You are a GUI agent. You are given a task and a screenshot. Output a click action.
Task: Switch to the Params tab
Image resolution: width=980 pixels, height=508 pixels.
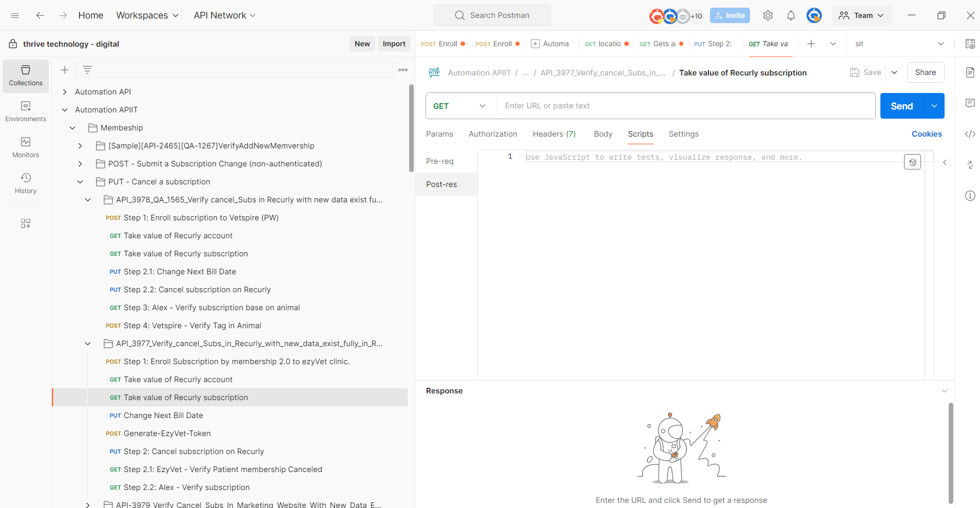[439, 134]
